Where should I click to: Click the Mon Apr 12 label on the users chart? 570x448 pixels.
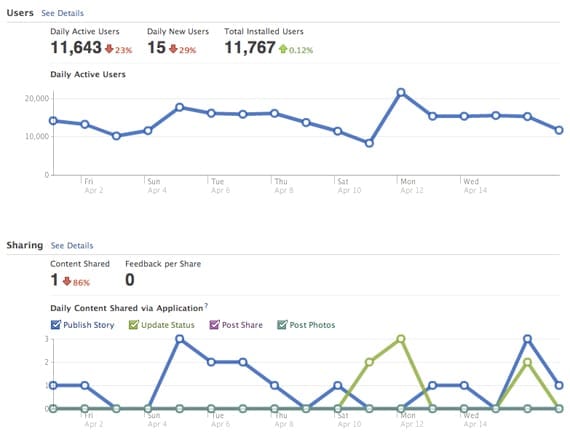[x=412, y=186]
